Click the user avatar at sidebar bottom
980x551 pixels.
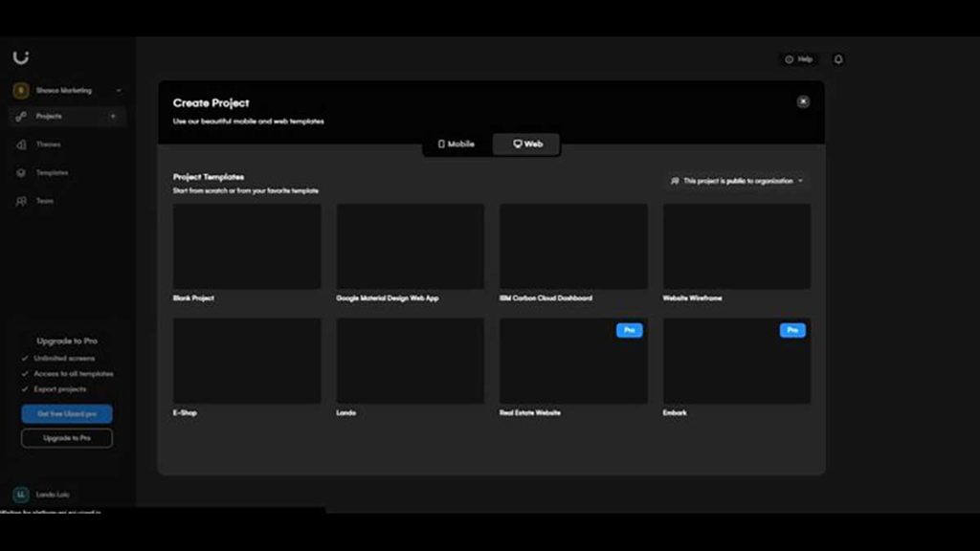click(21, 495)
